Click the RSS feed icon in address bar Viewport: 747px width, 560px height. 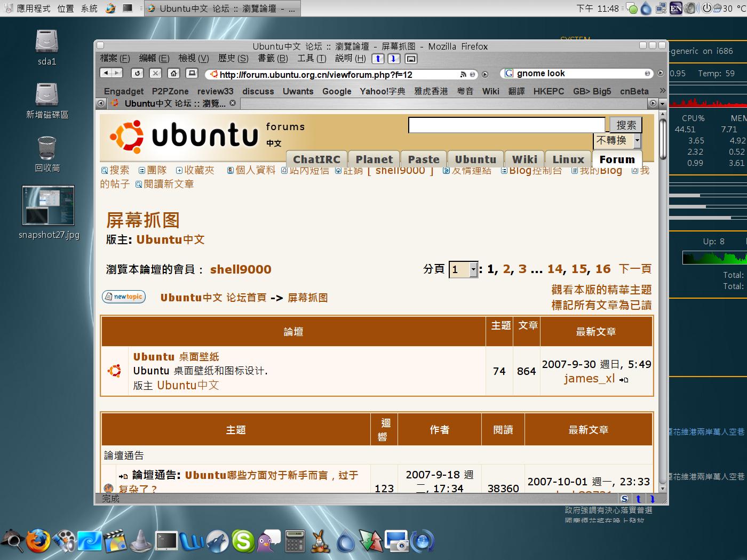(463, 74)
